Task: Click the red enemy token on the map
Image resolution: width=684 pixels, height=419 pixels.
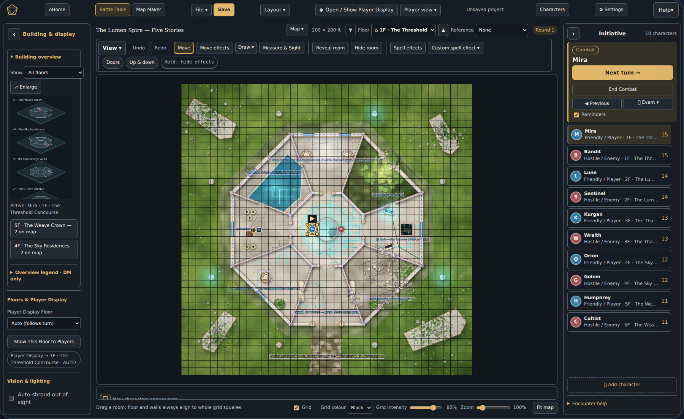Action: tap(341, 229)
